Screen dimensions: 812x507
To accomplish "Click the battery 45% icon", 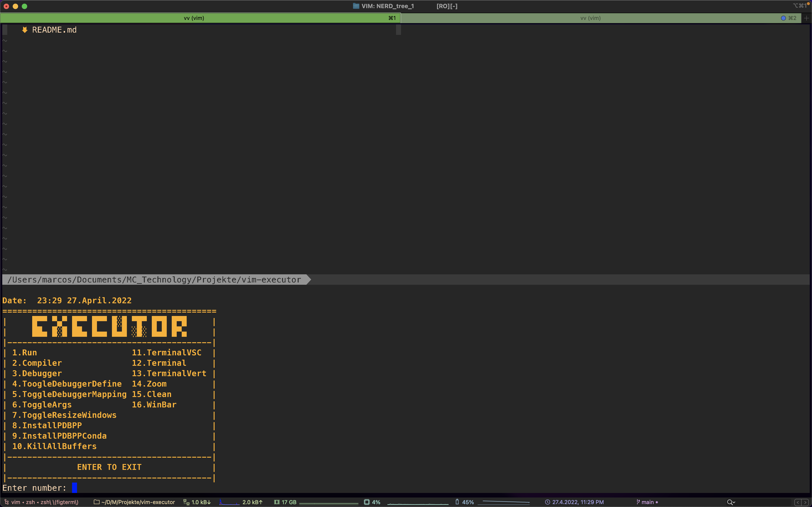I will pos(457,502).
